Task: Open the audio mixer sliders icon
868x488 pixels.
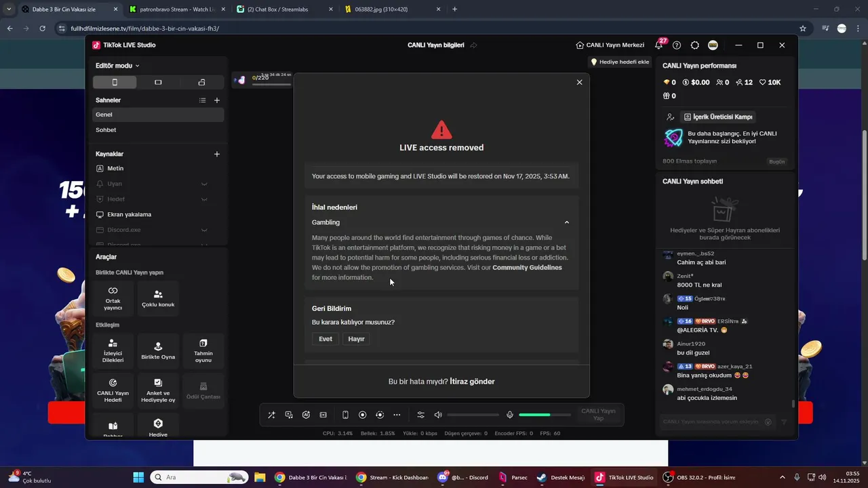Action: click(x=420, y=415)
